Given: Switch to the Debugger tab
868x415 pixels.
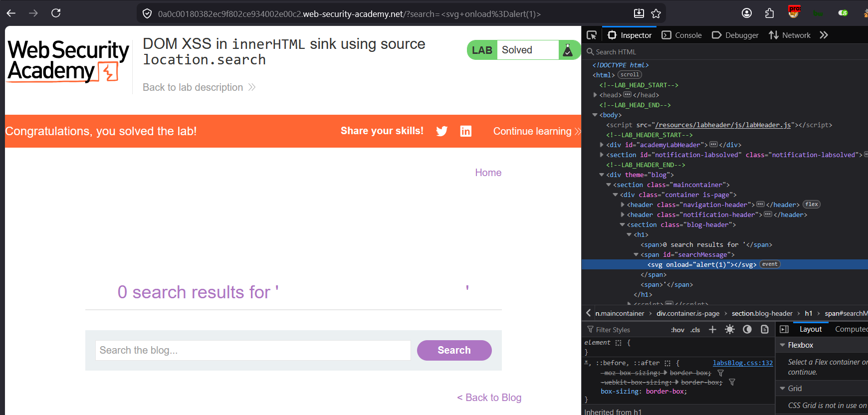Looking at the screenshot, I should tap(735, 35).
